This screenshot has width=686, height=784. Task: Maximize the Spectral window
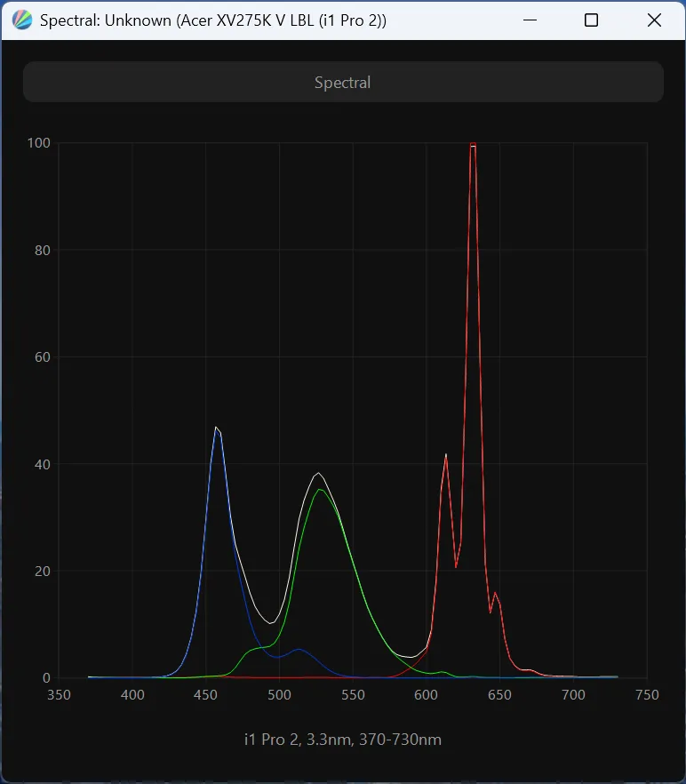[x=591, y=20]
